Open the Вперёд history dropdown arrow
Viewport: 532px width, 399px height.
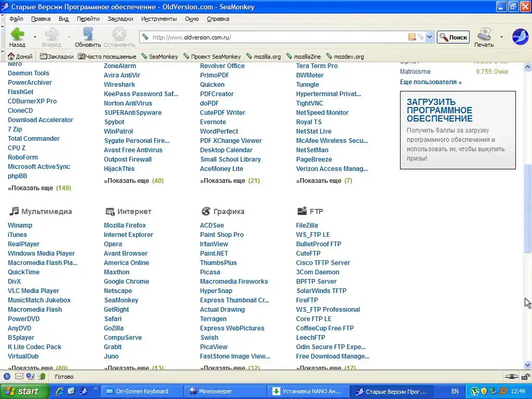(x=69, y=37)
